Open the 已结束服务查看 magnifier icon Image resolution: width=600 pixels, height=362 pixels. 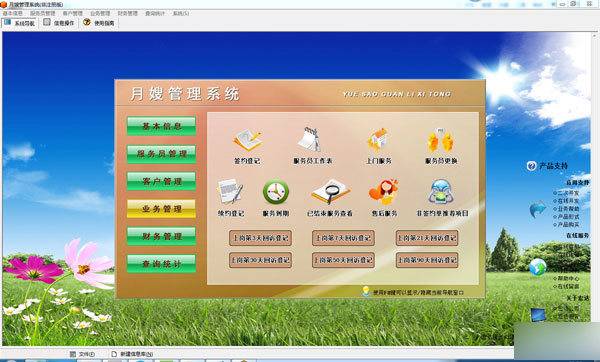tap(331, 191)
